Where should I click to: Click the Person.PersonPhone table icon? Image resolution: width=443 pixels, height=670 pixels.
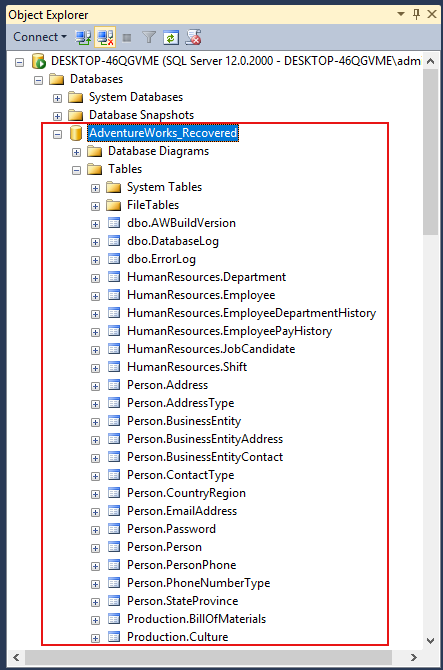pos(114,565)
